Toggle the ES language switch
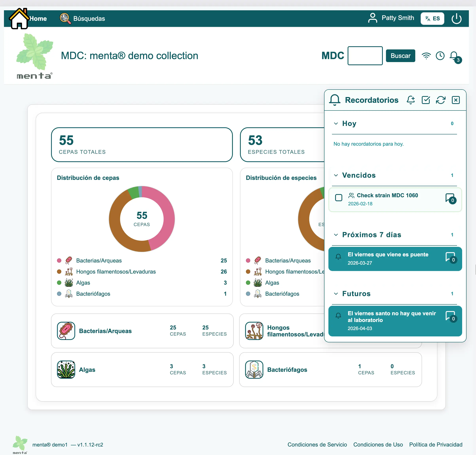Viewport: 476px width, 455px height. (x=432, y=19)
